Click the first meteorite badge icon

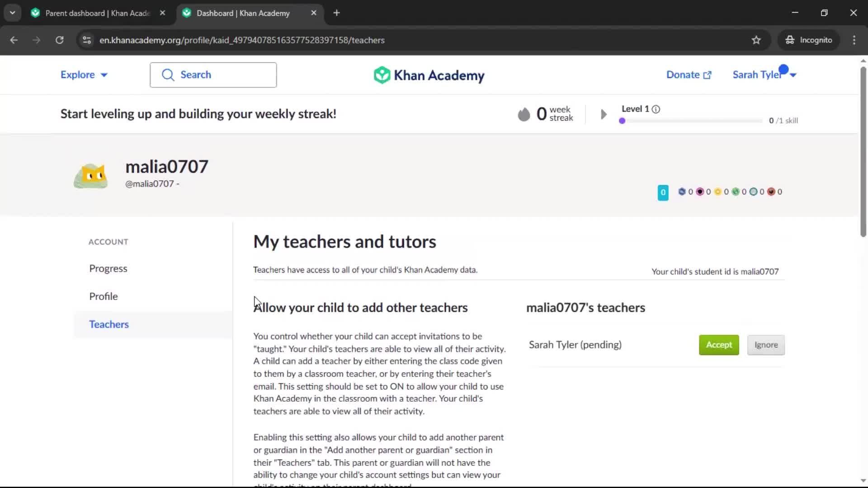tap(682, 192)
